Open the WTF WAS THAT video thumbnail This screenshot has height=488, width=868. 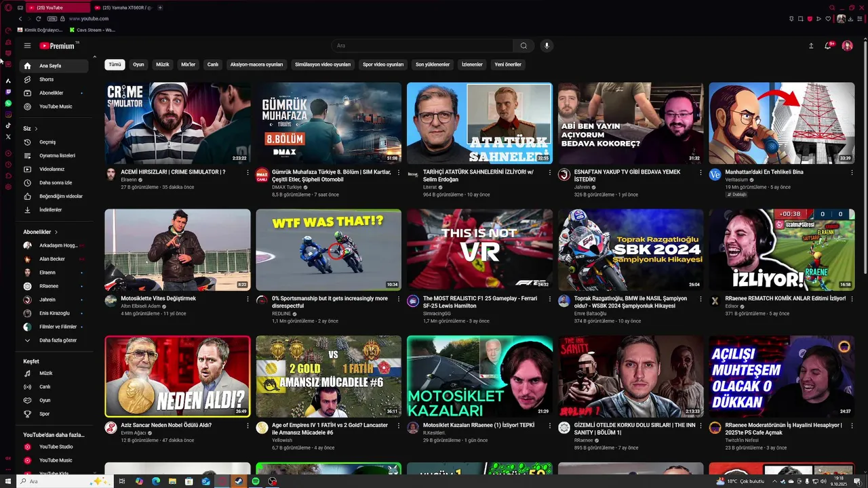point(329,249)
